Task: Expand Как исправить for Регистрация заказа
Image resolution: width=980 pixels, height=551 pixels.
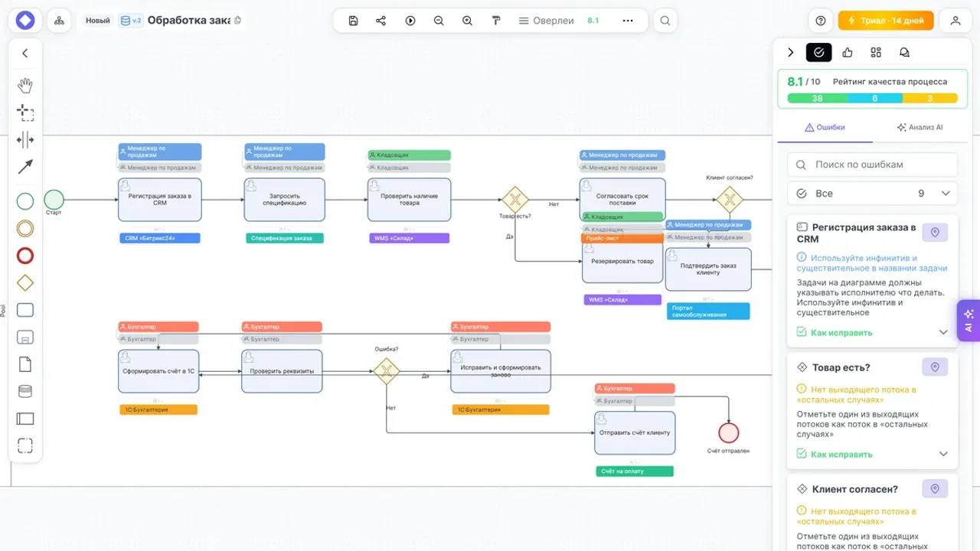Action: (872, 332)
